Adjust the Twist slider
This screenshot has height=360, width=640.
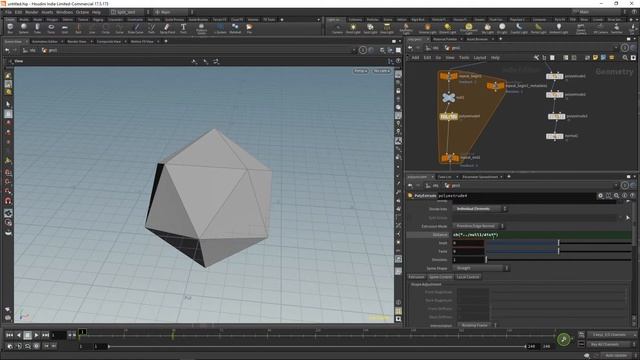point(558,251)
